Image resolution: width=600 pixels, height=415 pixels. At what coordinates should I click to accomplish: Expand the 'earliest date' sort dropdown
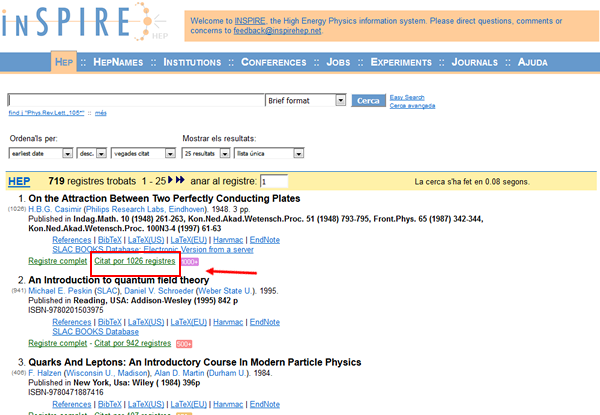(x=69, y=154)
